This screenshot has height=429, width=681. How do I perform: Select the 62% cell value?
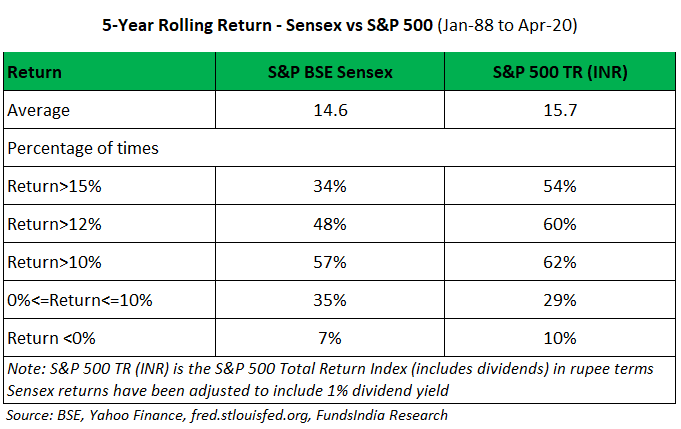561,262
